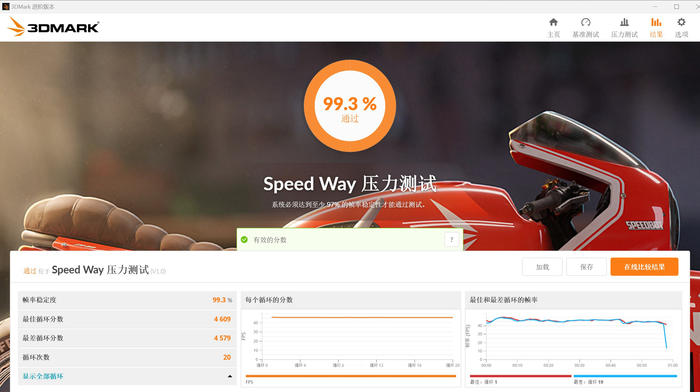700x392 pixels.
Task: Switch to the 结果 results tab
Action: coord(656,28)
